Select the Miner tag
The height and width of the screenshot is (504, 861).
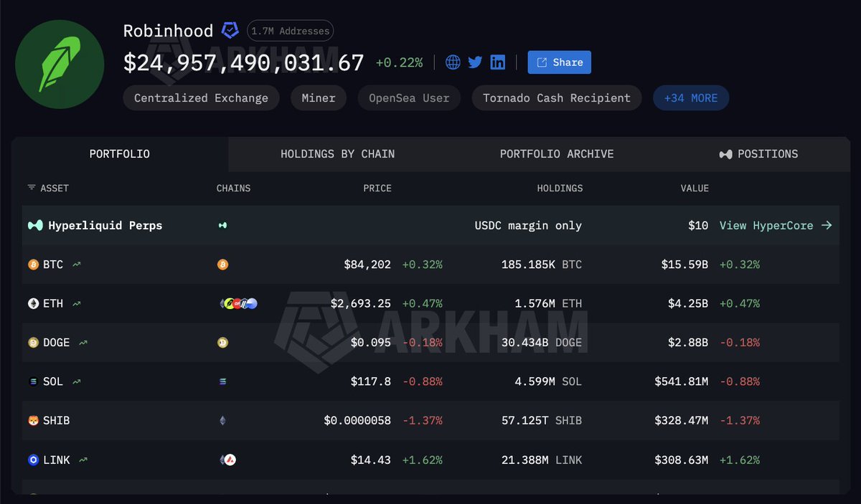pyautogui.click(x=319, y=98)
